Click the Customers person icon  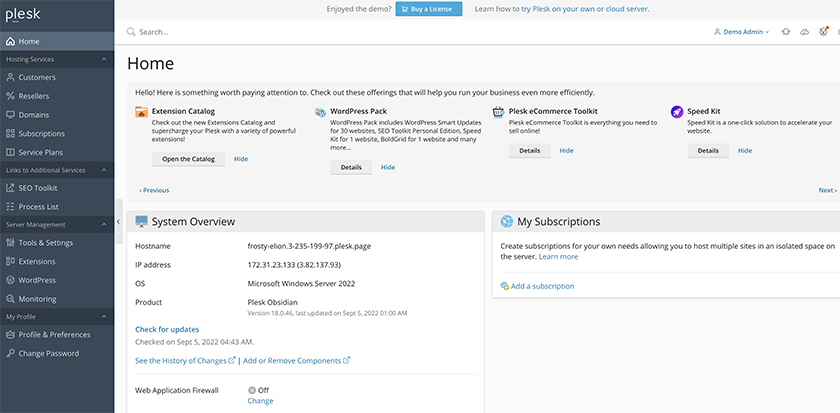click(10, 77)
